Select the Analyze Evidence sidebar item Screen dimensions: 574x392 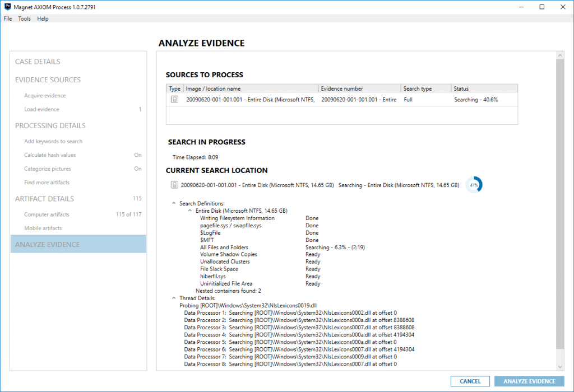[x=78, y=244]
